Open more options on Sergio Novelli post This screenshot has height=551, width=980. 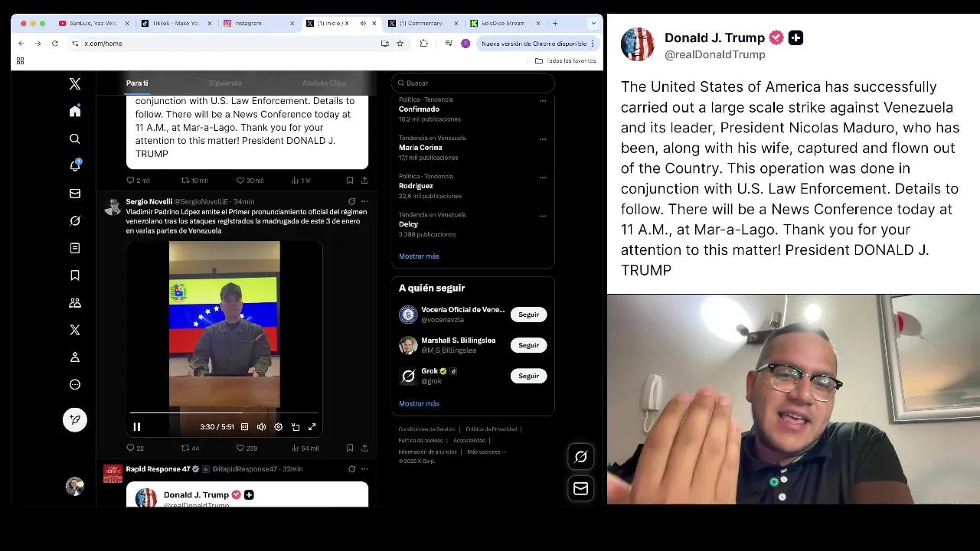click(364, 201)
